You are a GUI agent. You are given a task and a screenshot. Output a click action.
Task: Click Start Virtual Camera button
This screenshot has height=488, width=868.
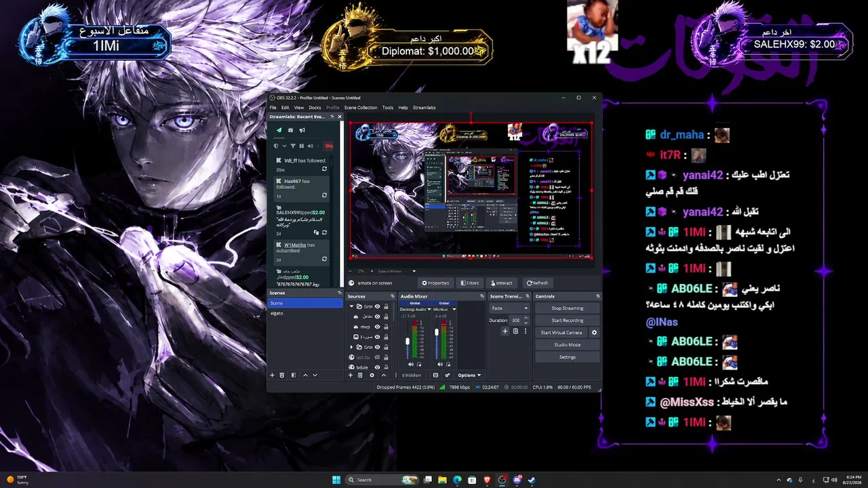click(561, 333)
